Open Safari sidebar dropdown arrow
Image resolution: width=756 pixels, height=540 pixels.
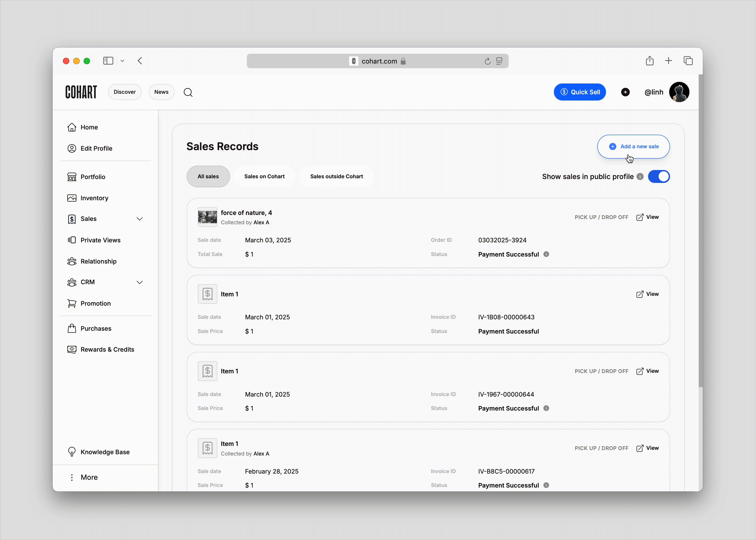tap(122, 61)
